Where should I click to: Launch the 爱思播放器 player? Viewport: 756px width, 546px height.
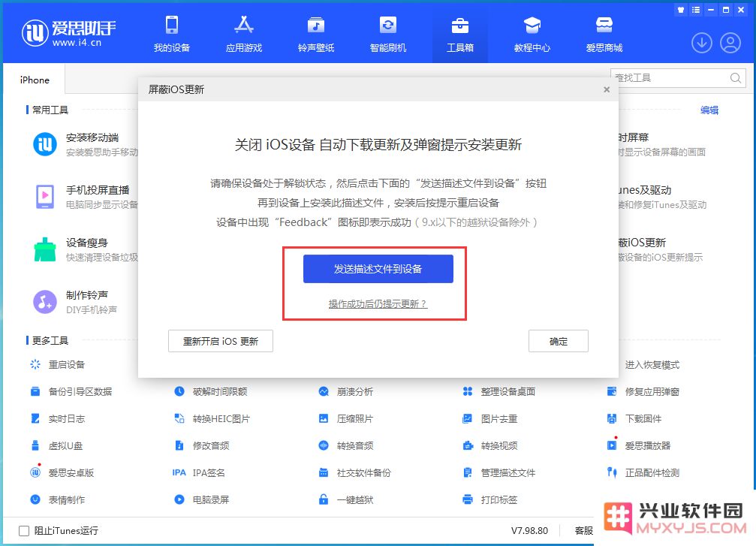[639, 445]
